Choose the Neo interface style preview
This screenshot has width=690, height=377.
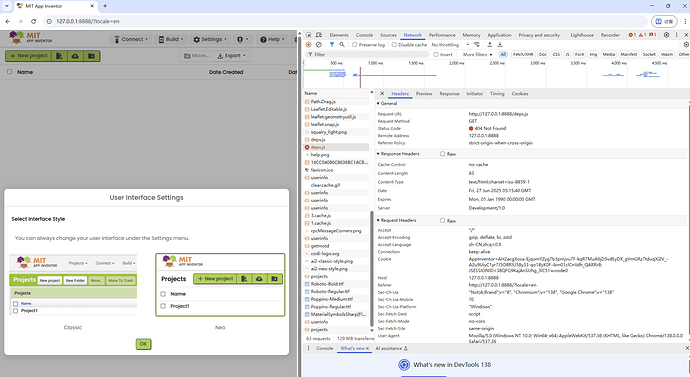(220, 285)
